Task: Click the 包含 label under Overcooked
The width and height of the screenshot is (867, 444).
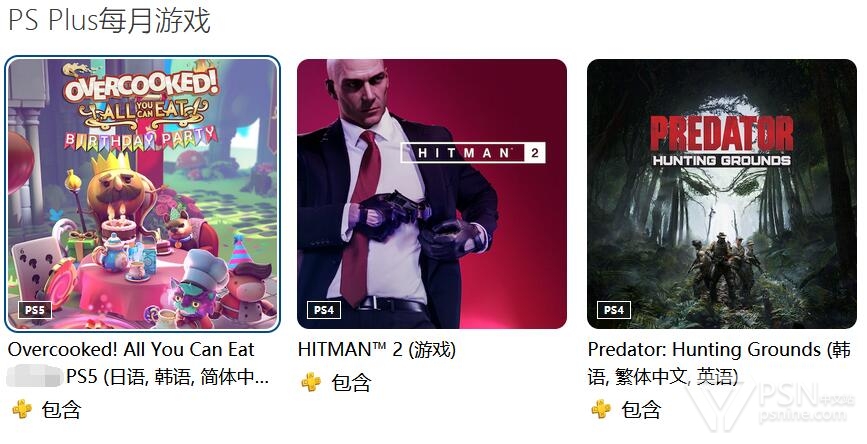Action: [x=61, y=410]
